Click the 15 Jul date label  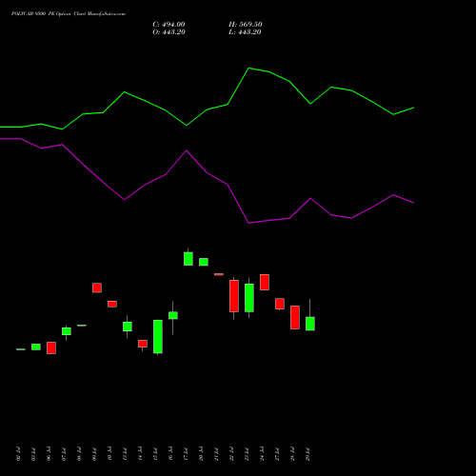tap(155, 454)
